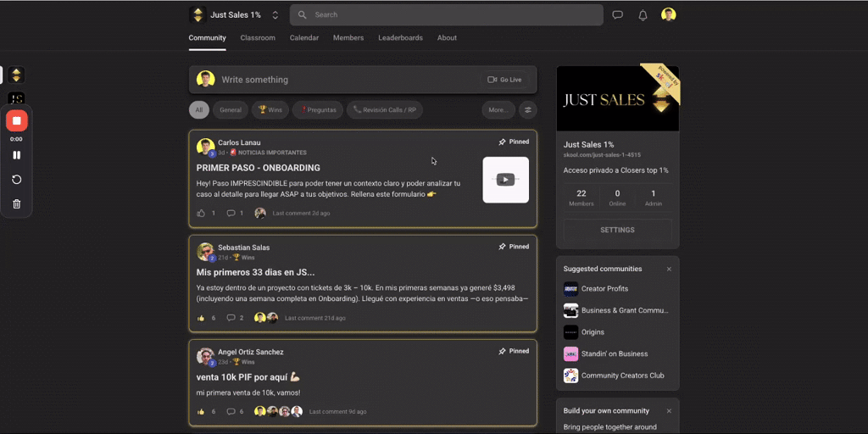This screenshot has width=868, height=434.
Task: Open post Mis primeros 33 dias en JS...
Action: 255,272
